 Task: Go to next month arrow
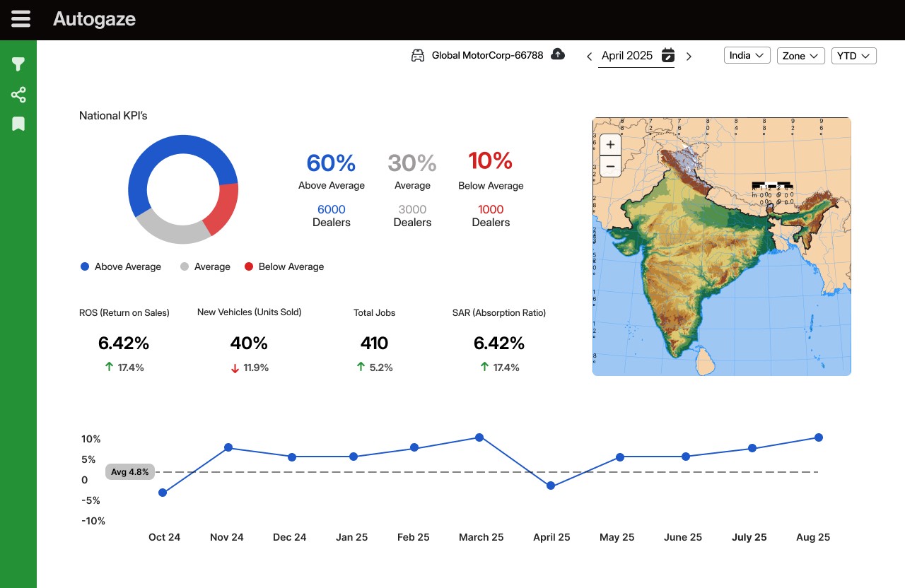tap(689, 57)
